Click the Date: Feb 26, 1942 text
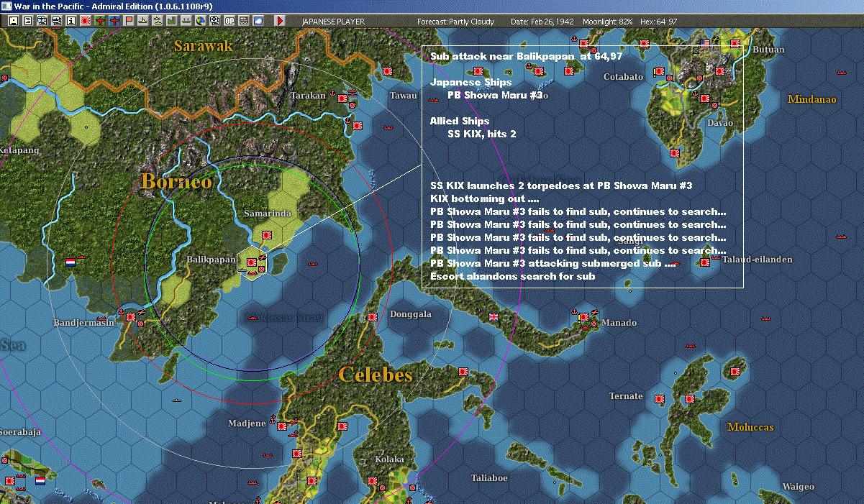This screenshot has width=864, height=504. coord(542,22)
